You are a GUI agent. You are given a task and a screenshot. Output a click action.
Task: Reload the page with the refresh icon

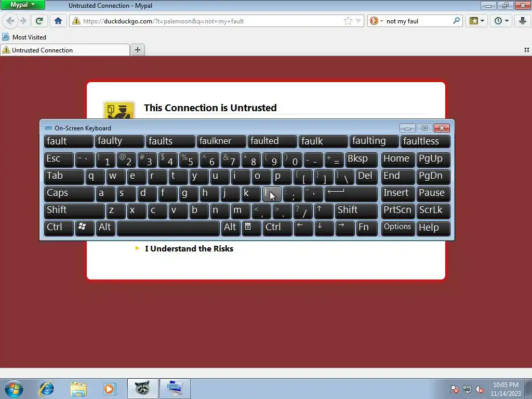tap(39, 21)
